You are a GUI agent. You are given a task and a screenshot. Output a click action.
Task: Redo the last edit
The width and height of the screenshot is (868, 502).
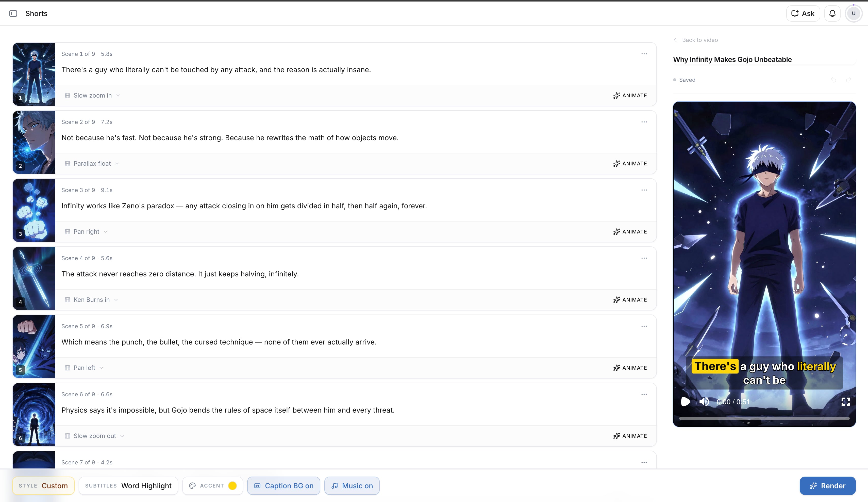coord(848,80)
